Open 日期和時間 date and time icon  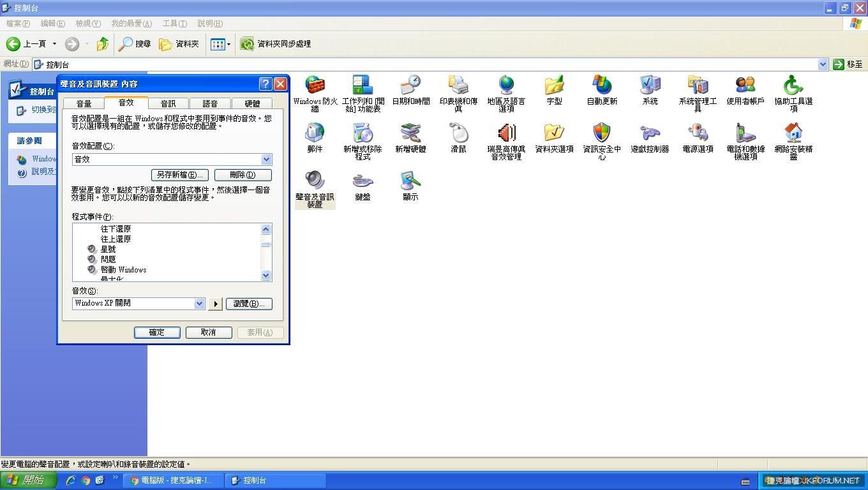point(410,86)
